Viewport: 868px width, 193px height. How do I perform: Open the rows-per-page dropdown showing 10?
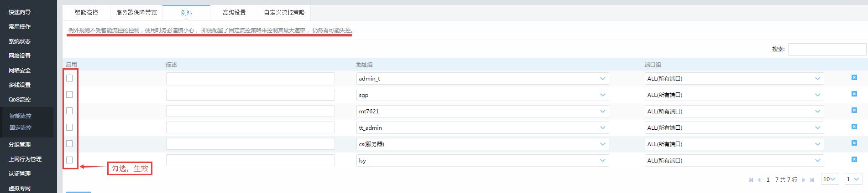coord(830,179)
